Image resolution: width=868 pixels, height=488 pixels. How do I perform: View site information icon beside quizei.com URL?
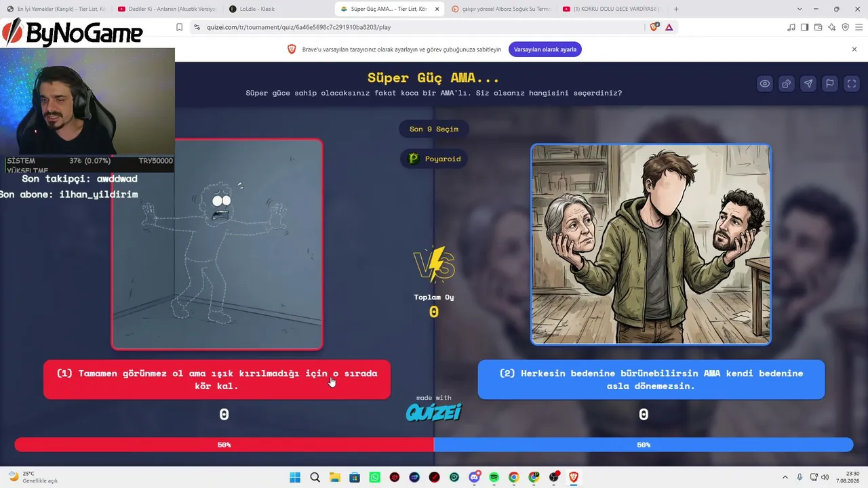click(x=197, y=27)
